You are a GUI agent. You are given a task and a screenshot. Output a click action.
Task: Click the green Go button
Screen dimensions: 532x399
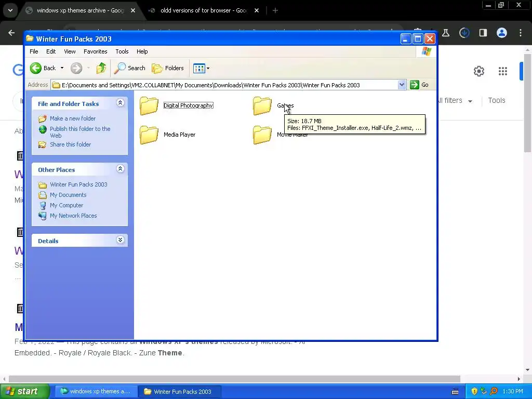[x=419, y=85]
